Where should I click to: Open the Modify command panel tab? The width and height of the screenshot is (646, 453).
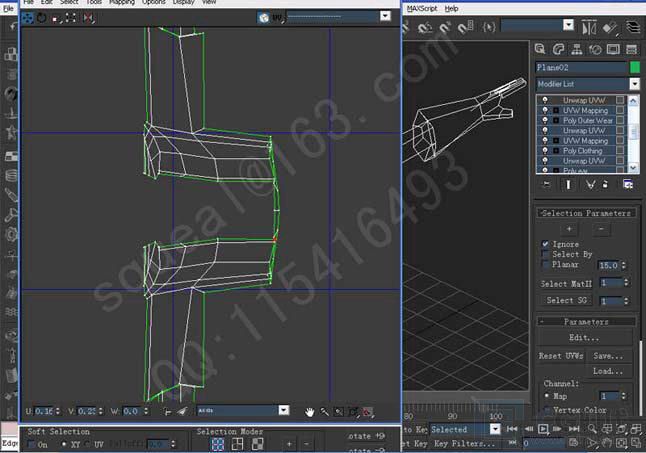click(558, 49)
